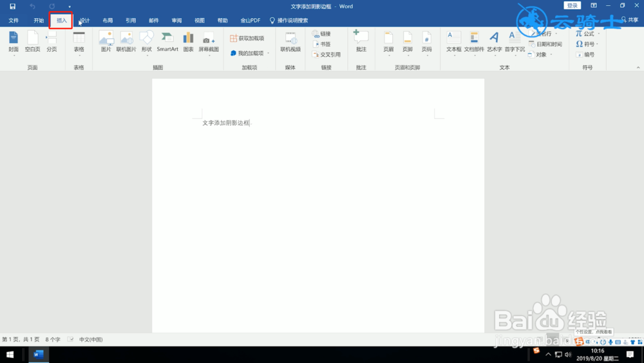Open the taskbar clock showing 10:16

[598, 355]
